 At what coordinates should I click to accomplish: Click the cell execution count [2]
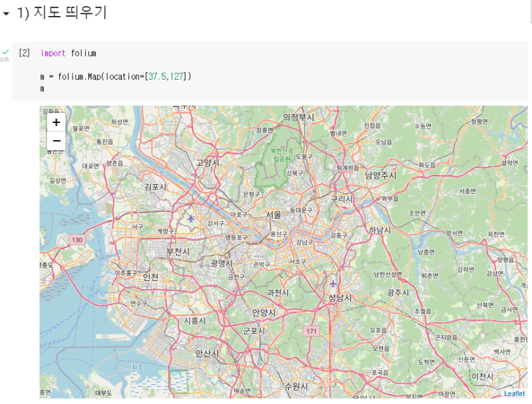(23, 53)
